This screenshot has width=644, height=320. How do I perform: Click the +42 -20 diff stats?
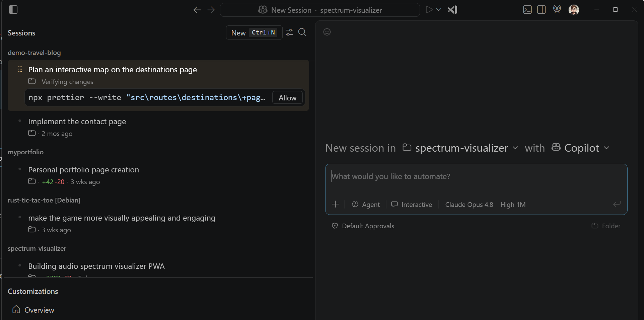[x=53, y=182]
